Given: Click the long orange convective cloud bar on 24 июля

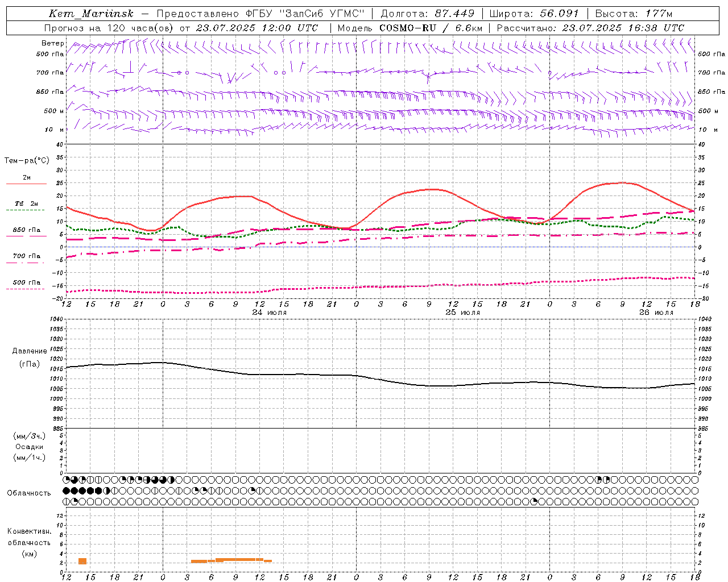Looking at the screenshot, I should click(231, 560).
